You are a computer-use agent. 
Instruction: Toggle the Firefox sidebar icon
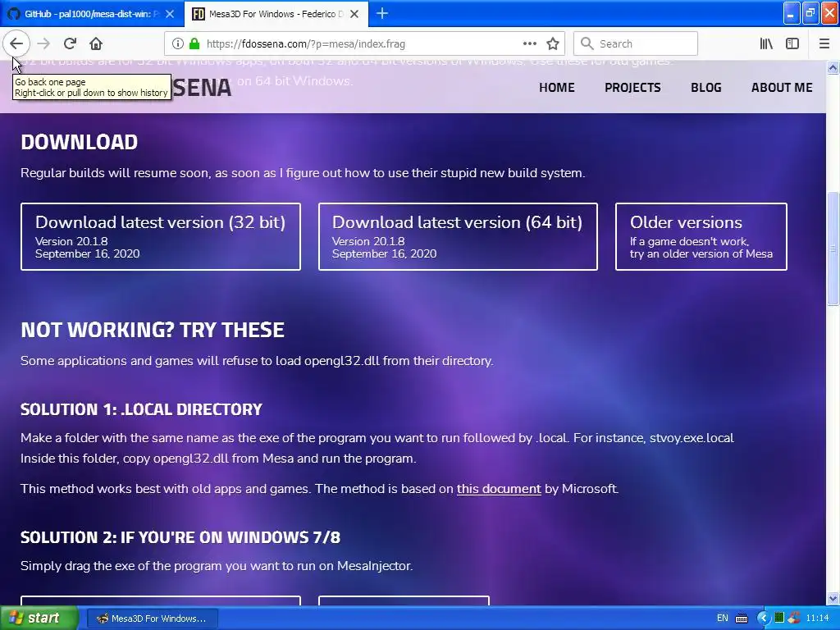[792, 43]
